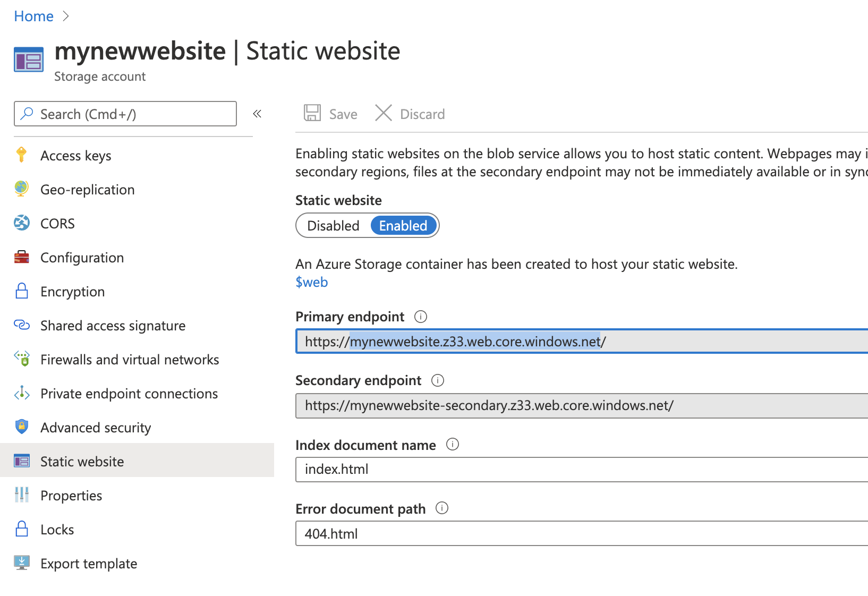Click the CORS icon in sidebar
The width and height of the screenshot is (868, 596).
tap(22, 223)
